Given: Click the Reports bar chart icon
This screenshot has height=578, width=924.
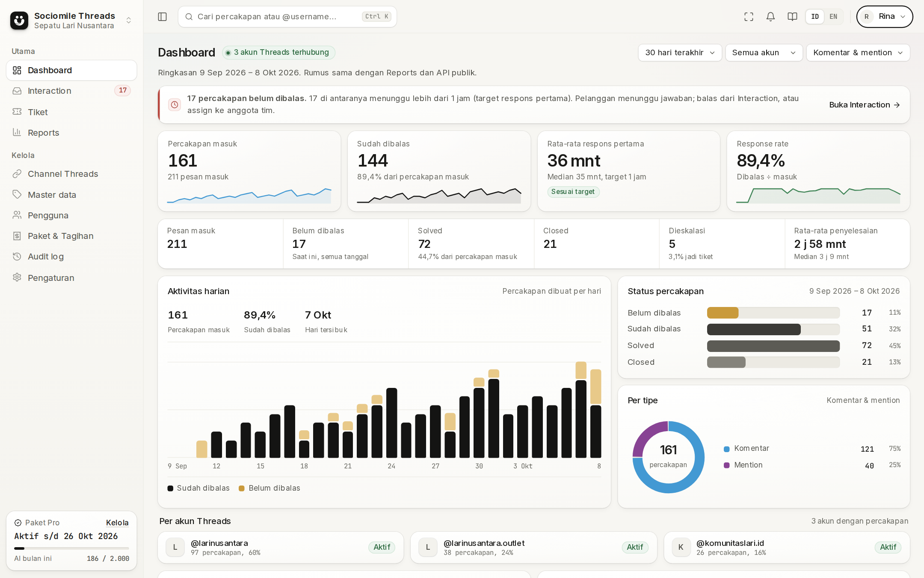Looking at the screenshot, I should [17, 132].
